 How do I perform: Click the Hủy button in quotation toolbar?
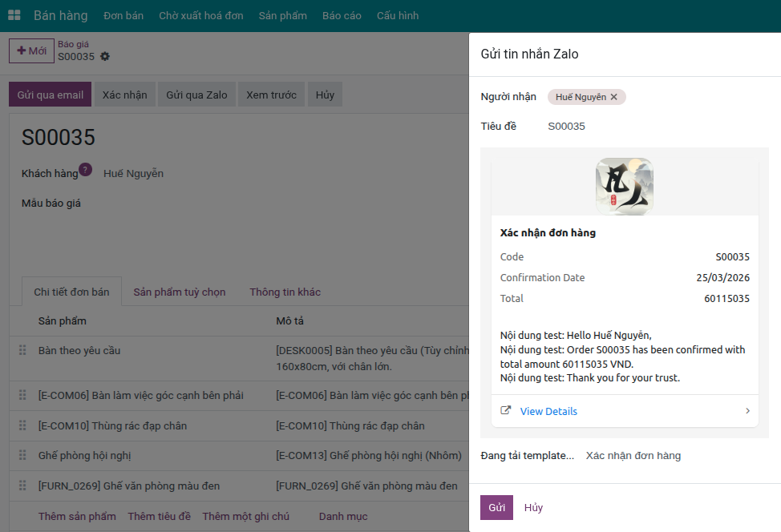coord(325,95)
